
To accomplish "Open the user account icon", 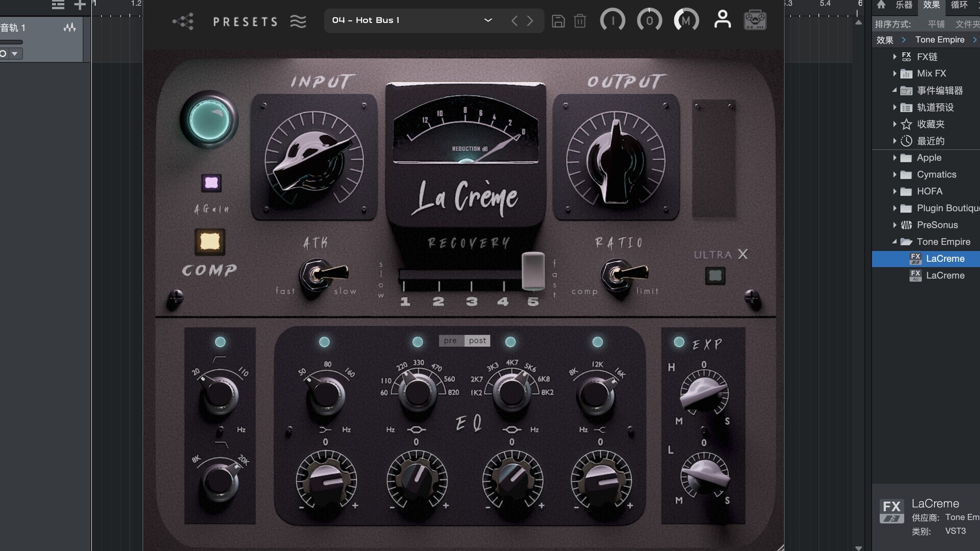I will point(722,20).
